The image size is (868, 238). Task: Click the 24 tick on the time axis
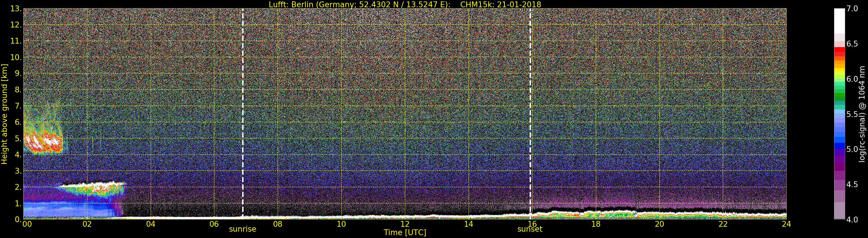(x=786, y=224)
